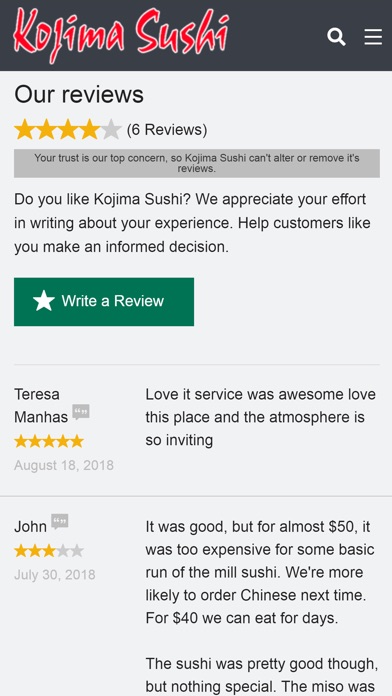The image size is (392, 696).
Task: Click the Teresa Manhas reviewer name
Action: 41,405
